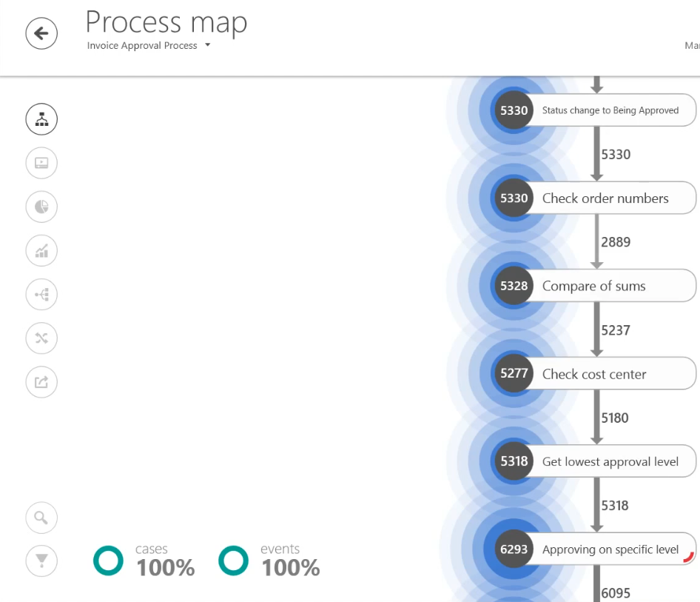This screenshot has width=700, height=602.
Task: Select the Compare of sums activity node
Action: [593, 287]
